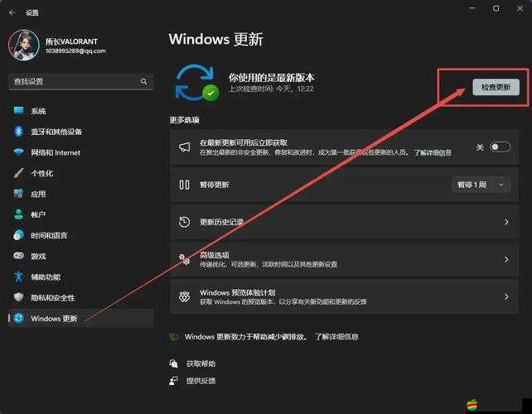Select the Bluetooth icon for 蓝牙和其他设备
The image size is (532, 414).
(x=19, y=132)
